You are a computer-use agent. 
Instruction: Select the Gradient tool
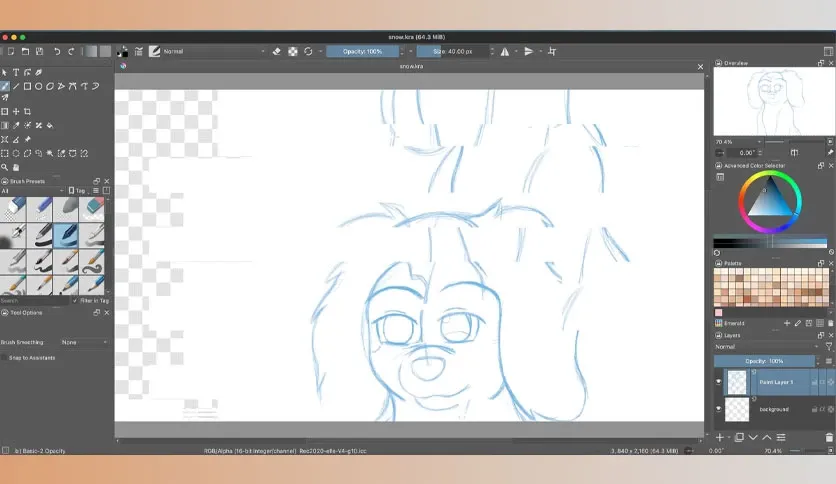tap(5, 125)
